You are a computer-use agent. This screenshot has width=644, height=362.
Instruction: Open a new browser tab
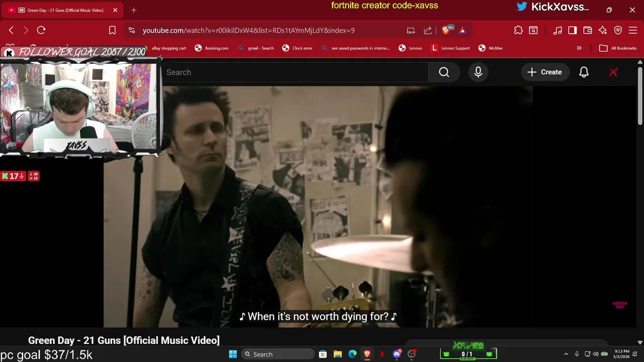pyautogui.click(x=134, y=10)
